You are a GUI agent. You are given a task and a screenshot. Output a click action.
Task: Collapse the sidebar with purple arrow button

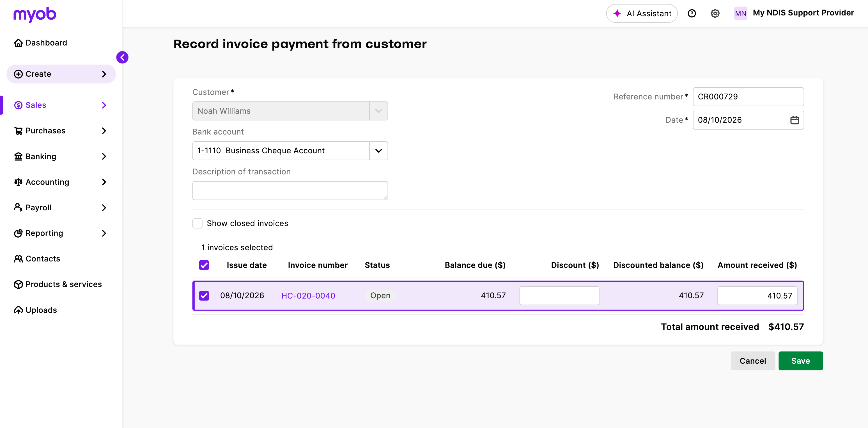[122, 57]
